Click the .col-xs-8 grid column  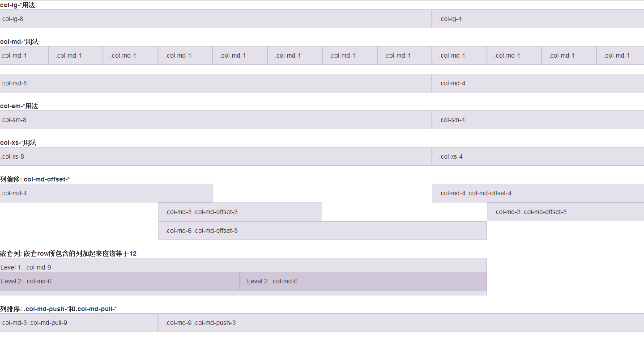[x=216, y=156]
